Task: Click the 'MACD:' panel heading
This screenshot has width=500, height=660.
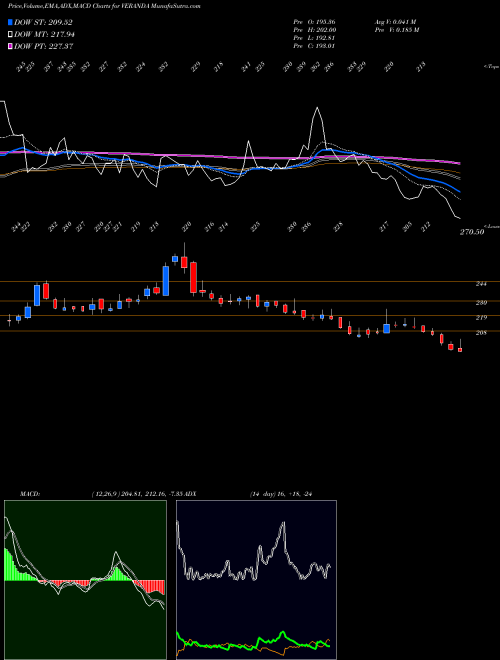Action: point(30,494)
